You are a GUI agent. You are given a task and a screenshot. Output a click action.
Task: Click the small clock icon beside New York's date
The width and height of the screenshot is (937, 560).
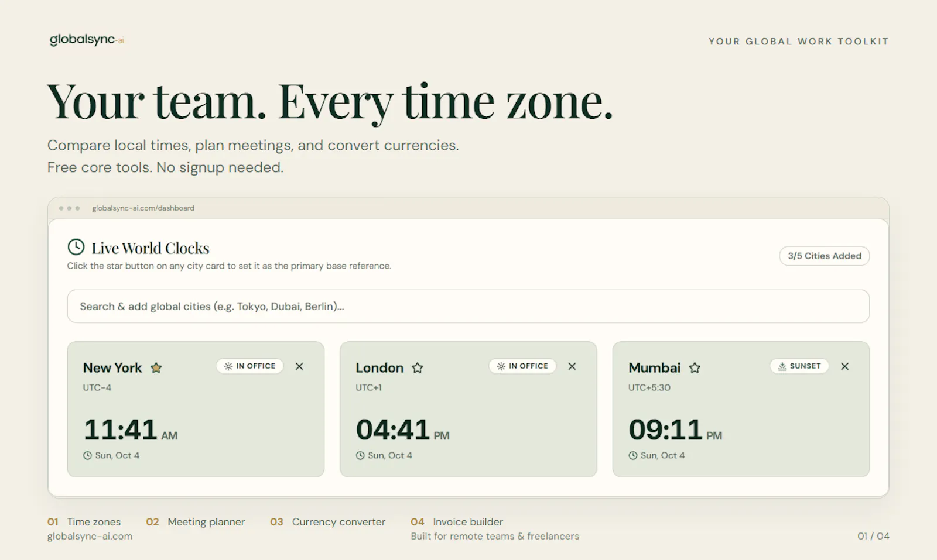[87, 455]
